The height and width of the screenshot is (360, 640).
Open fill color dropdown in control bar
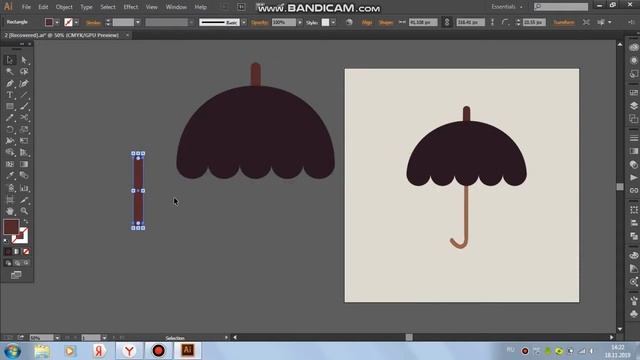(x=57, y=22)
